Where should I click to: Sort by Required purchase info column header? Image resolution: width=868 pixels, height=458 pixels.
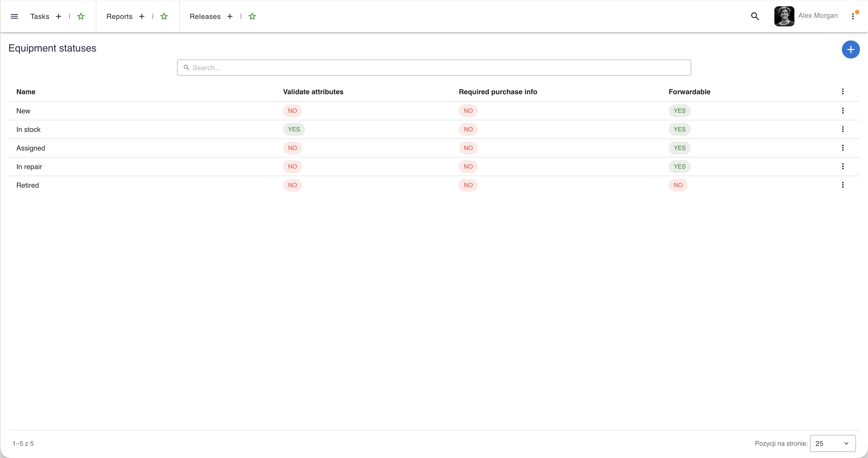tap(498, 92)
